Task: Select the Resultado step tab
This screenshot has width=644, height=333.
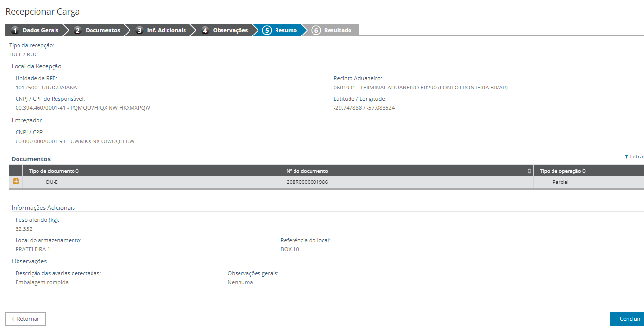Action: coord(338,30)
